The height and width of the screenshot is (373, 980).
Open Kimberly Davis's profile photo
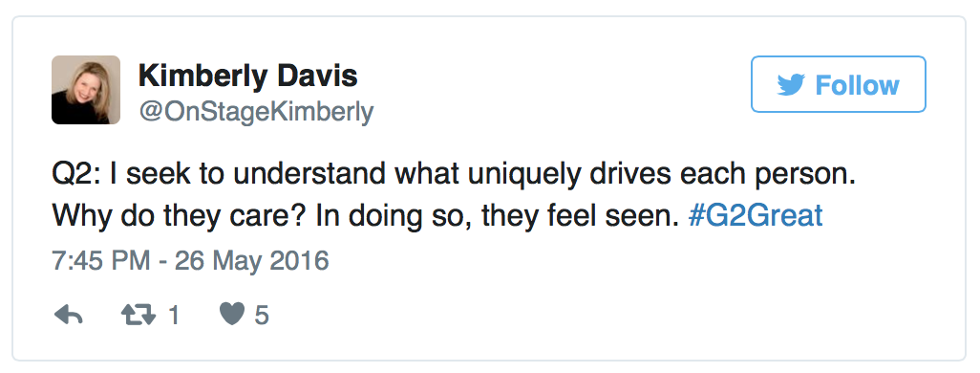tap(86, 90)
